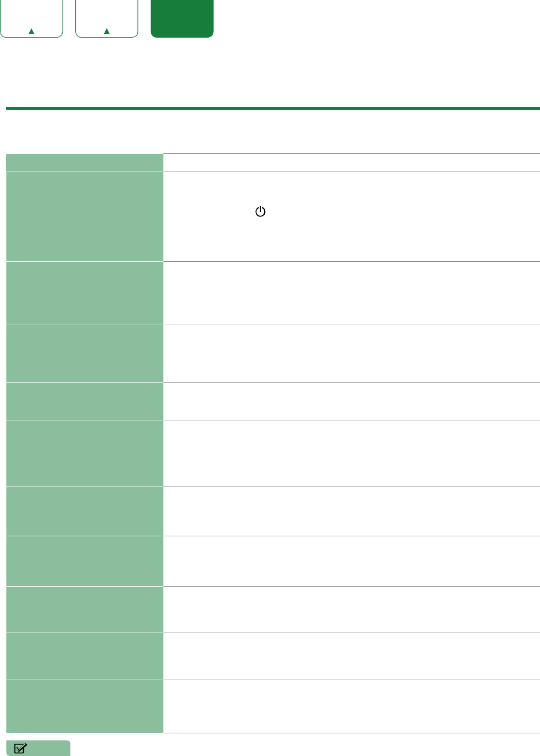
Task: Click the green header cell of the table
Action: [x=84, y=163]
